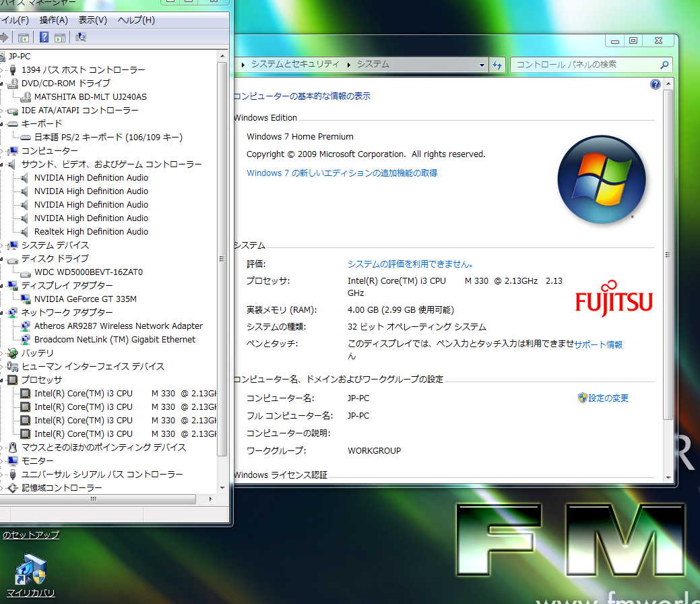Open the address bar history dropdown arrow
Image resolution: width=700 pixels, height=604 pixels.
click(482, 65)
